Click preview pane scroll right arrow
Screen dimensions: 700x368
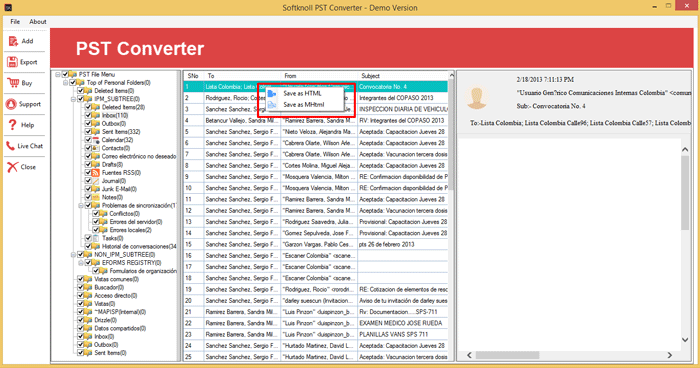coord(670,355)
